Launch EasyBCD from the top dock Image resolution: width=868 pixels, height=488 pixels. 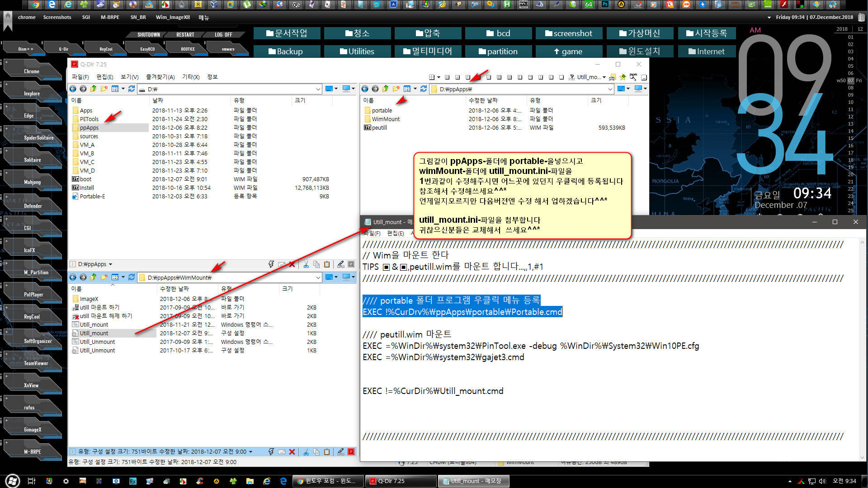click(147, 49)
